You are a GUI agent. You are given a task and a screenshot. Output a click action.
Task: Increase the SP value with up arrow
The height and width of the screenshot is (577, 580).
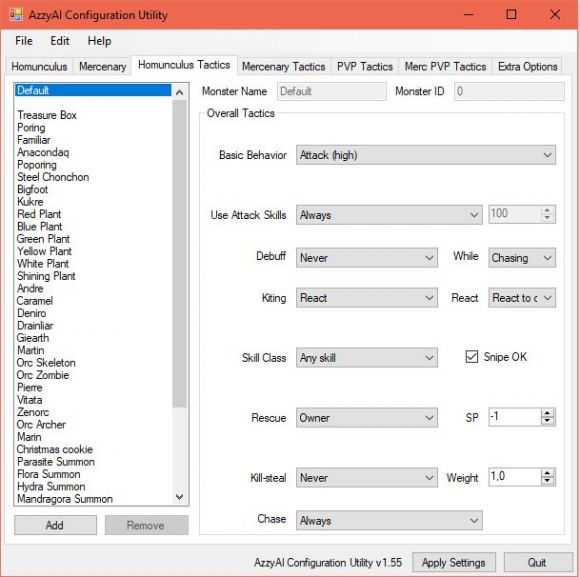547,413
